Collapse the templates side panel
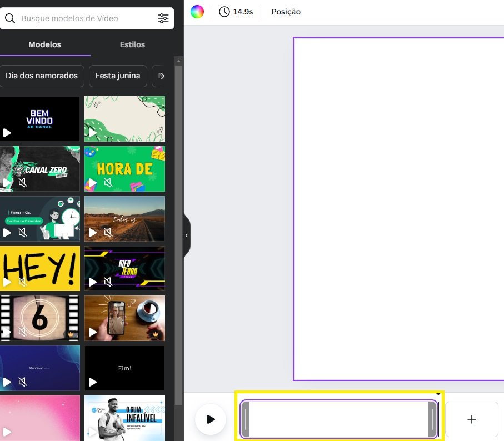 (186, 235)
